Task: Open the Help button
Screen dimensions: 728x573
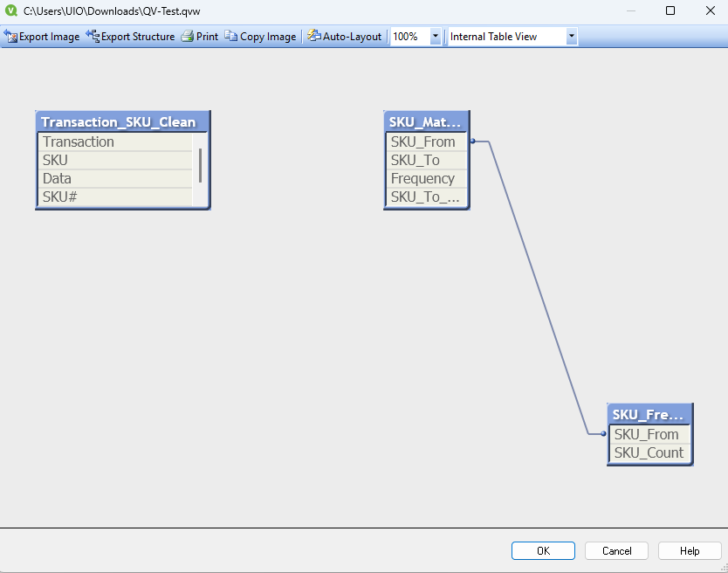Action: coord(690,550)
